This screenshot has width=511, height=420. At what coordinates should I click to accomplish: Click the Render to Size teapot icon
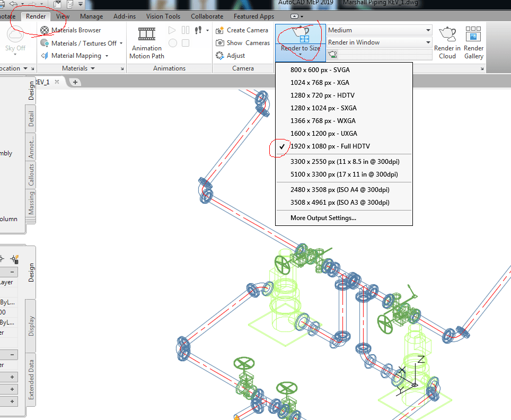click(300, 33)
